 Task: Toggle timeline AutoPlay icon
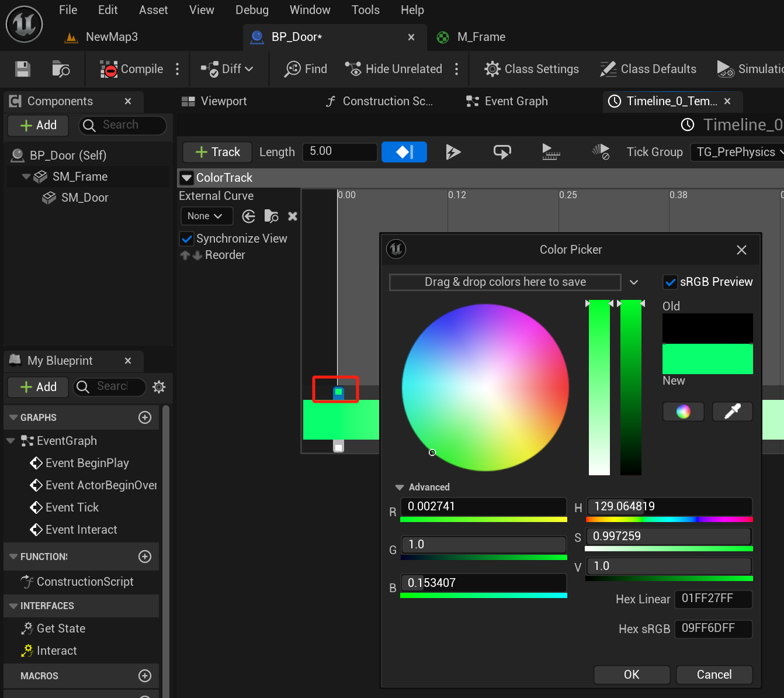tap(453, 152)
